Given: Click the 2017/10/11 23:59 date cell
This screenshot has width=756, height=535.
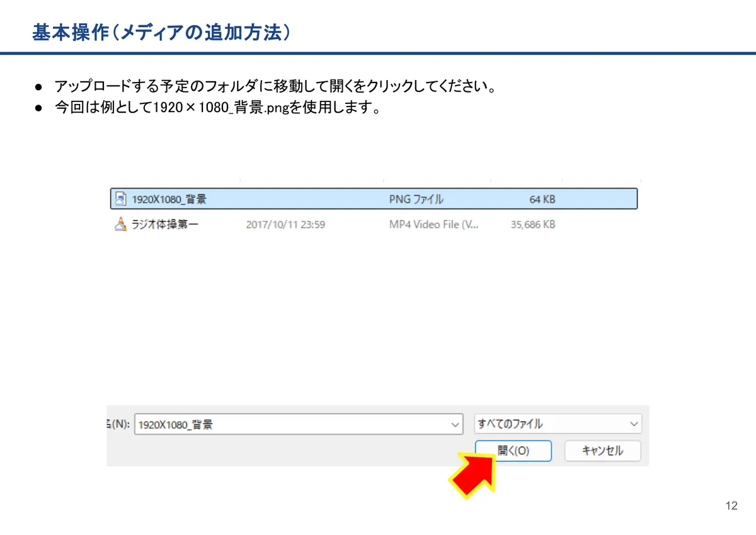Looking at the screenshot, I should click(x=285, y=224).
